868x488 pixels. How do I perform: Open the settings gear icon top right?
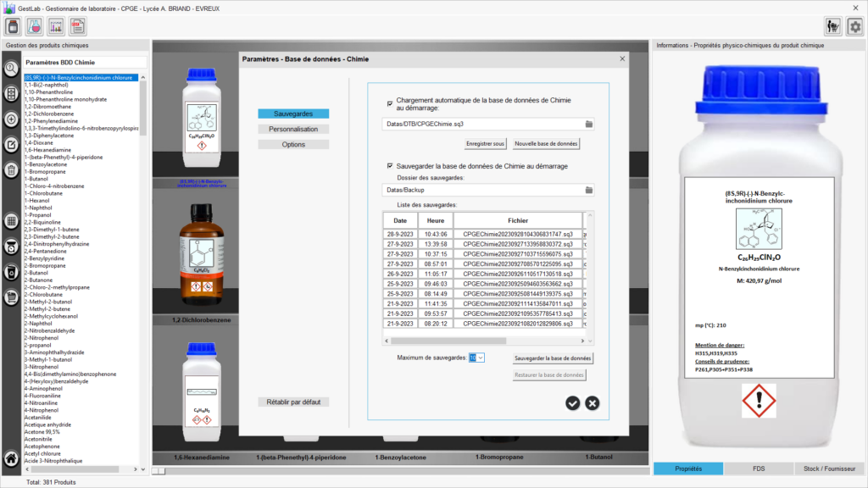854,26
